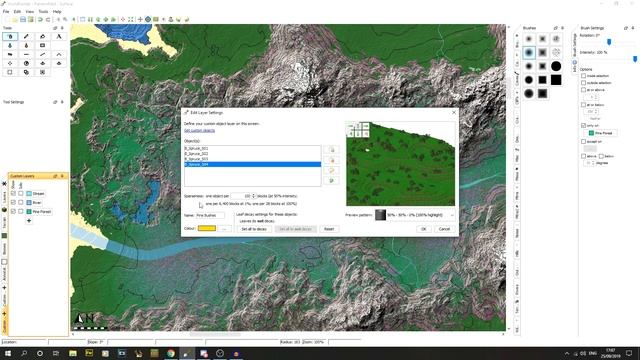Select the pencil tool in Tools panel
This screenshot has height=360, width=640.
(27, 36)
